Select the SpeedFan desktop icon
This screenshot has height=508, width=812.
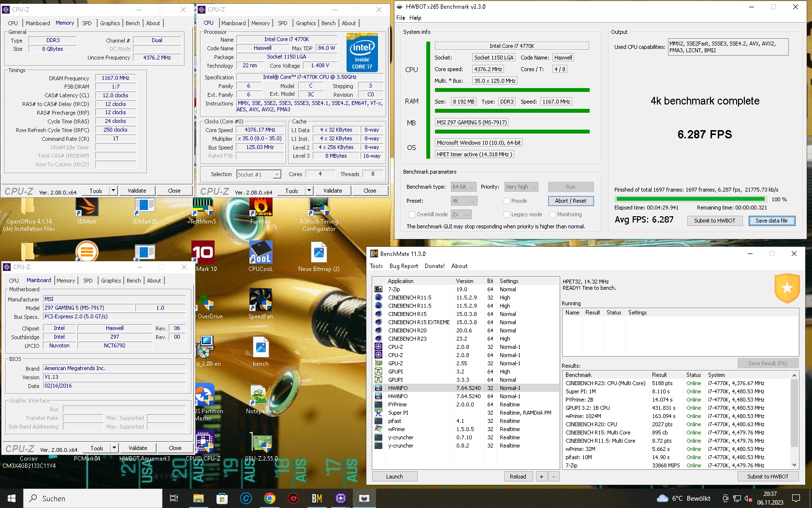point(261,300)
